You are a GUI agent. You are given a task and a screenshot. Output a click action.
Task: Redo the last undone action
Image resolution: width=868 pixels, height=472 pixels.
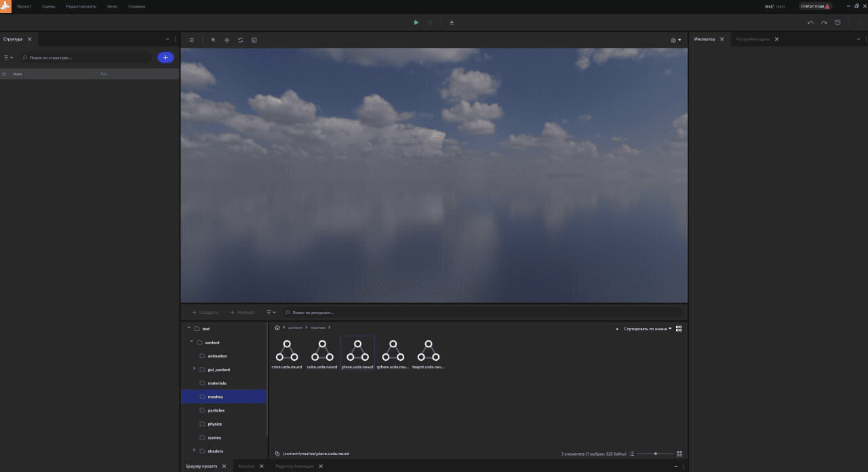tap(824, 22)
